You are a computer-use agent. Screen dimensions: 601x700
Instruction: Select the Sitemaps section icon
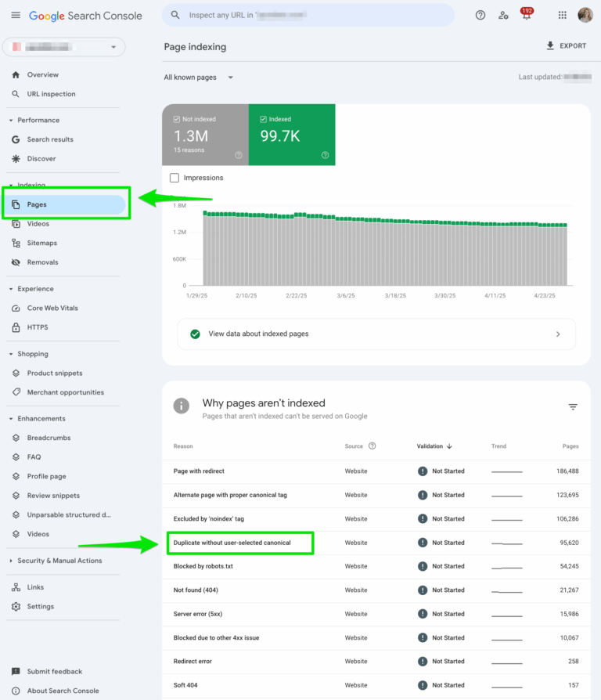(x=16, y=243)
